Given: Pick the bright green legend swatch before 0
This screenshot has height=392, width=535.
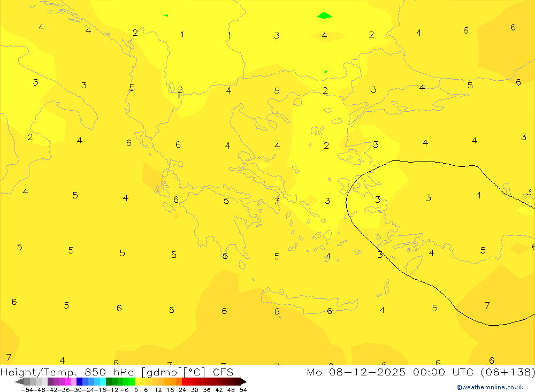Looking at the screenshot, I should click(132, 381).
